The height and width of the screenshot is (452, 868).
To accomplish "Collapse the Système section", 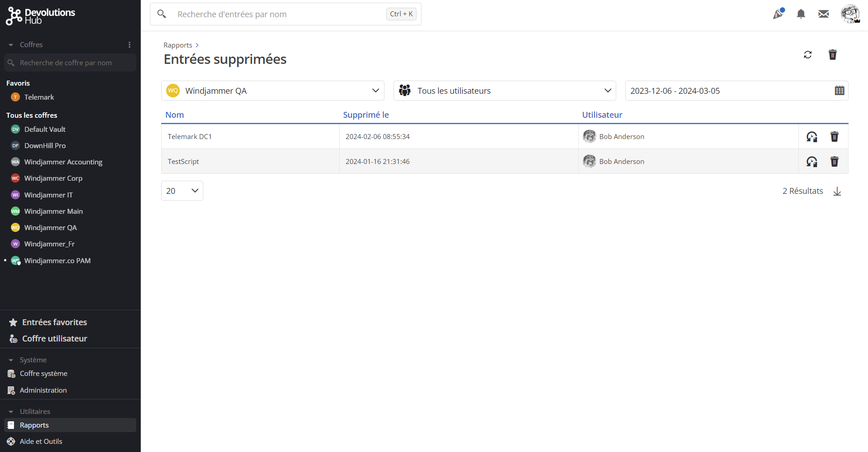I will coord(11,360).
